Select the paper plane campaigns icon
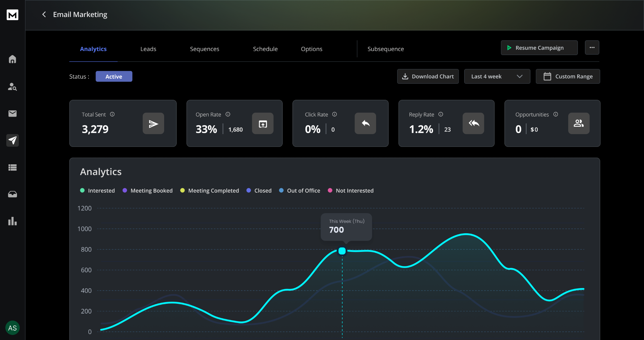 (x=12, y=140)
